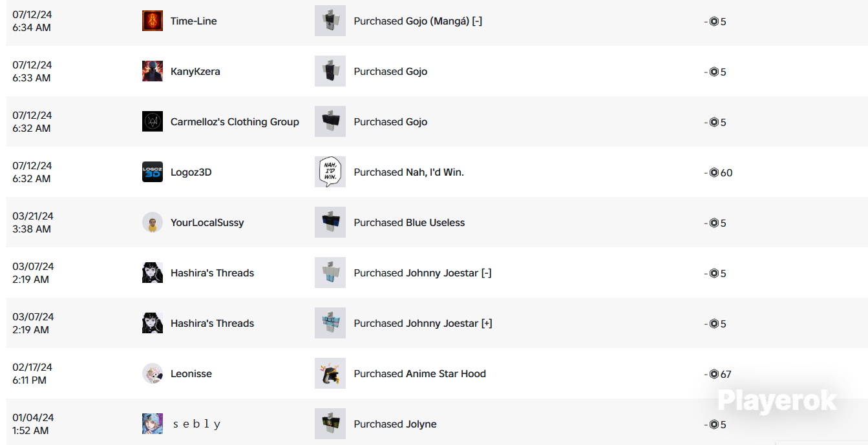Open the s e b l y avatar icon
The width and height of the screenshot is (868, 445).
[x=153, y=424]
